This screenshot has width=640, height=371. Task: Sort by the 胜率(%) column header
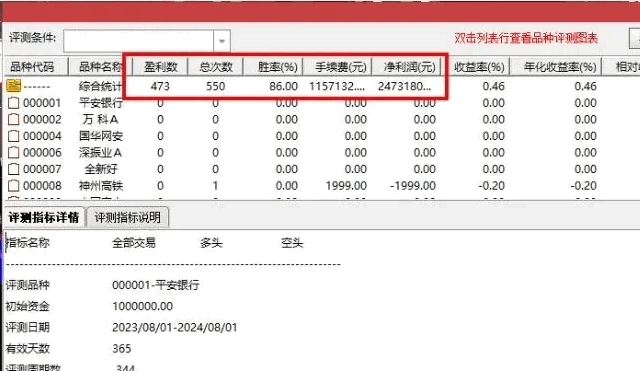click(273, 67)
